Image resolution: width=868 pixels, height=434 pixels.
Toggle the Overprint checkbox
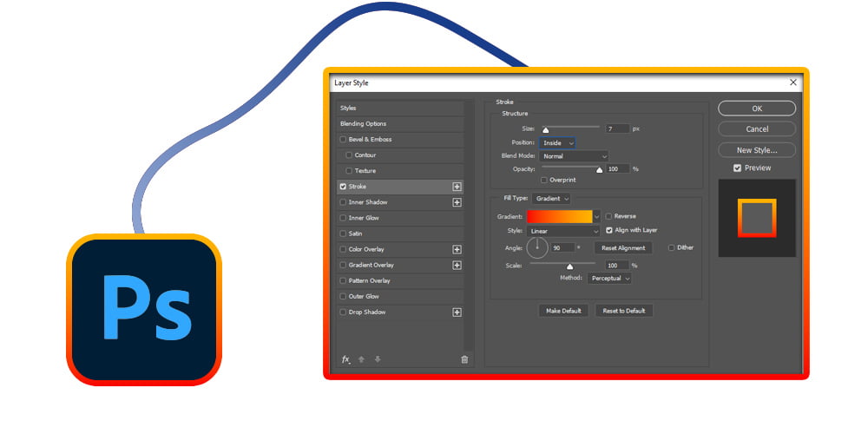[544, 180]
